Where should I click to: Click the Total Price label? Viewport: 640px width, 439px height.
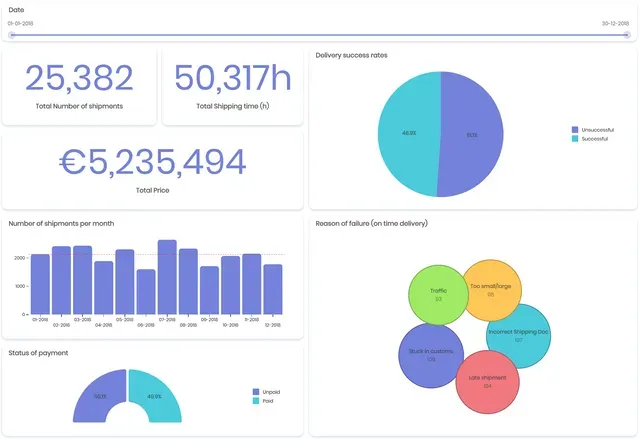coord(153,190)
